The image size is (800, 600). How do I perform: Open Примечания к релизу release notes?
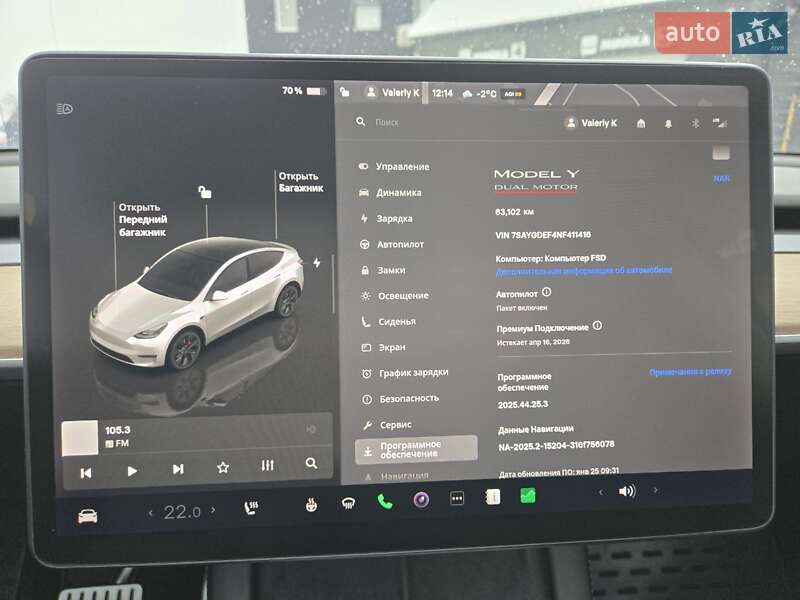(690, 372)
